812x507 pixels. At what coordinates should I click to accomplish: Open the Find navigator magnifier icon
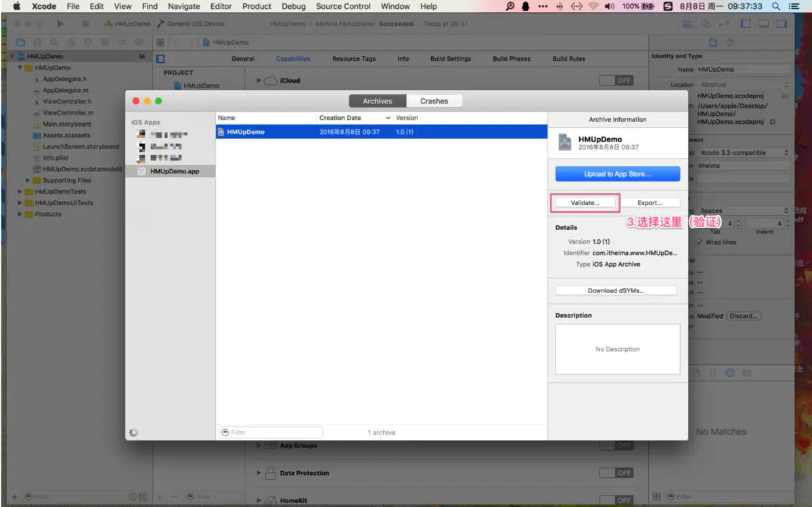[54, 42]
